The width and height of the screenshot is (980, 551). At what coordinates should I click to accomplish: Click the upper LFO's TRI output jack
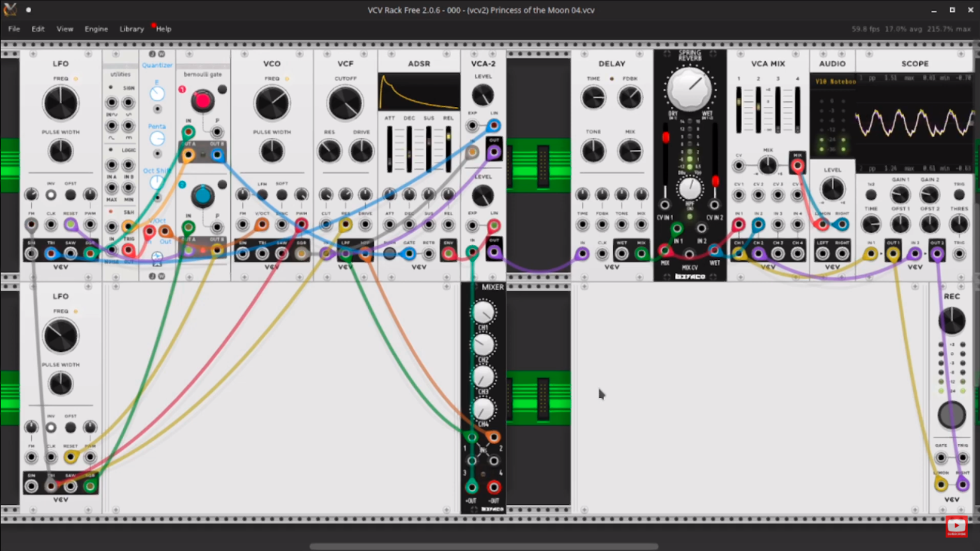[50, 254]
